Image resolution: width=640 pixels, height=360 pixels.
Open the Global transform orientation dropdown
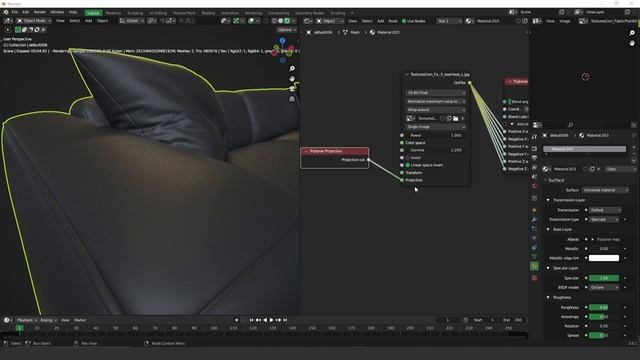click(131, 20)
